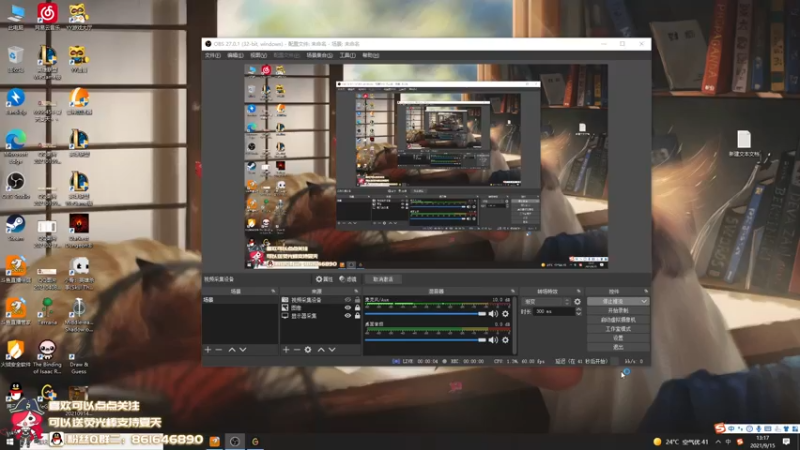Click OBS icon in the taskbar
The height and width of the screenshot is (450, 800).
tap(235, 441)
